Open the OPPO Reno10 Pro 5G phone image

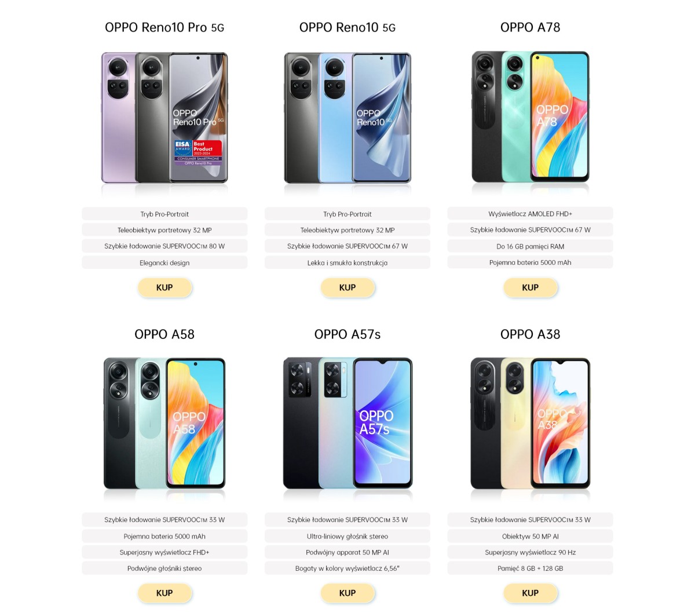click(164, 118)
